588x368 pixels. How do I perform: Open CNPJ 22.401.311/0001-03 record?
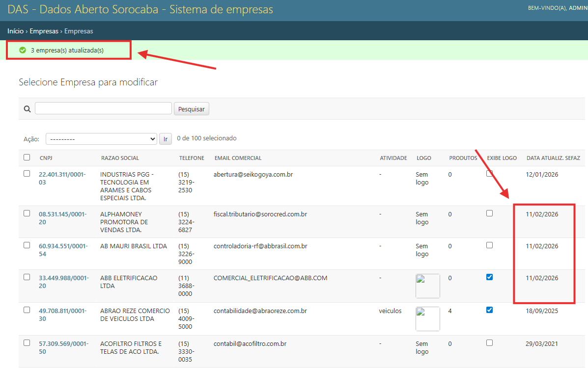coord(62,178)
